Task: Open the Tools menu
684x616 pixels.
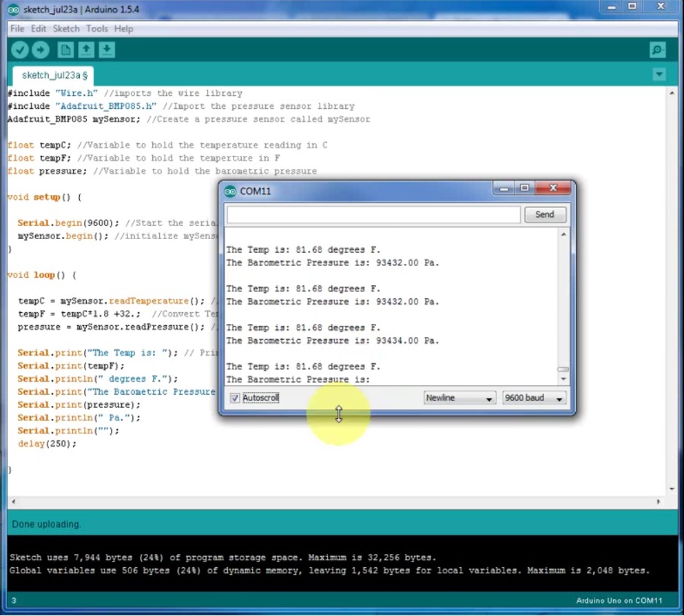Action: point(97,29)
